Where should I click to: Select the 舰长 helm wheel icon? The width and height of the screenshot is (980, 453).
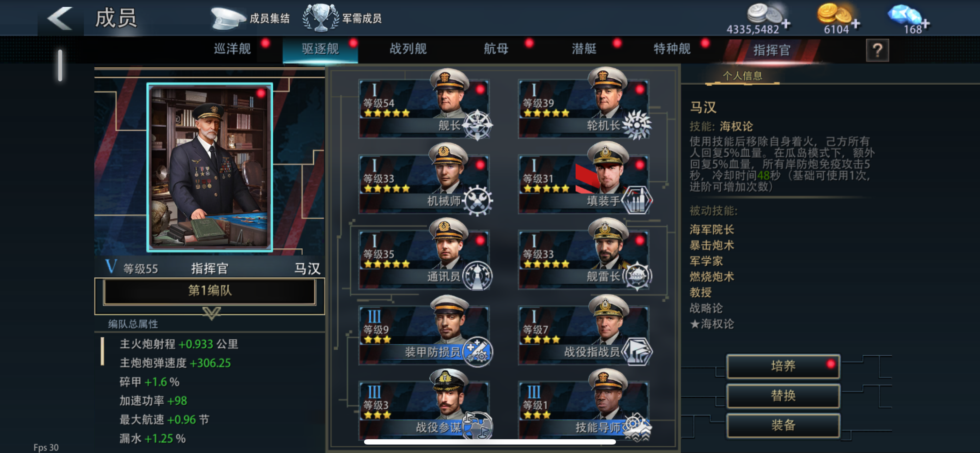[x=477, y=125]
